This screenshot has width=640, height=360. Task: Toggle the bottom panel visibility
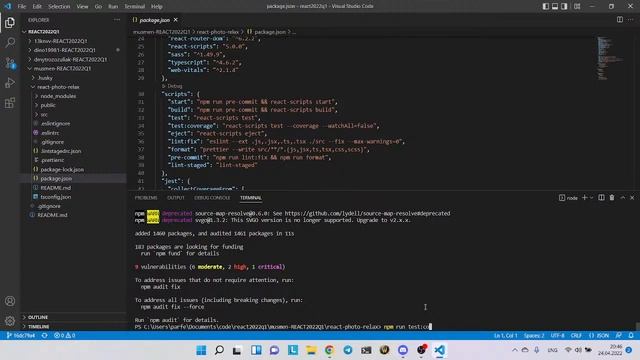555,6
